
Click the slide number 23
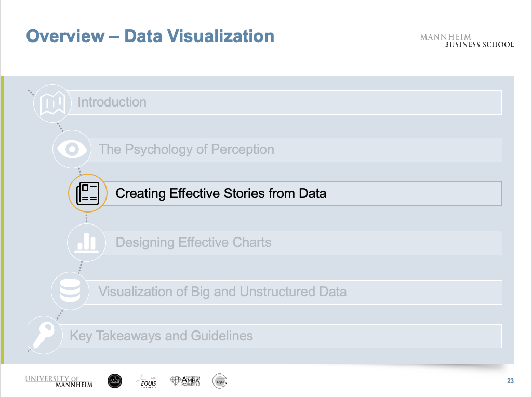[x=510, y=381]
